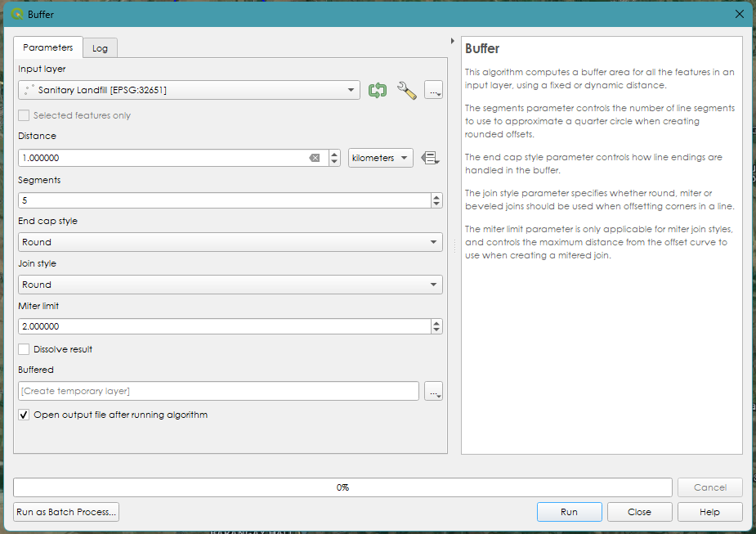This screenshot has height=534, width=756.
Task: Uncheck Open output file after running algorithm
Action: tap(24, 415)
